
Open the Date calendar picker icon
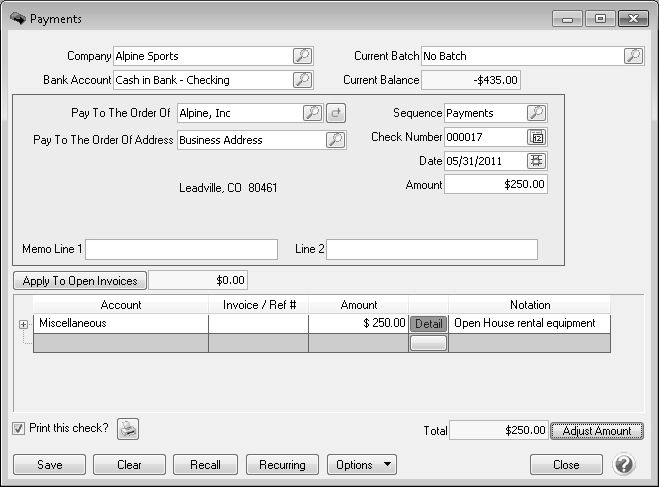pos(537,161)
